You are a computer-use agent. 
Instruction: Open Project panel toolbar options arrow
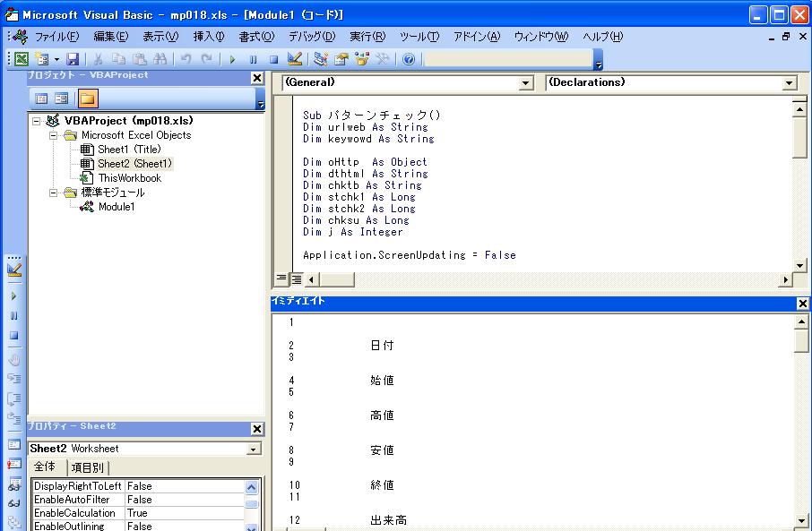(260, 99)
